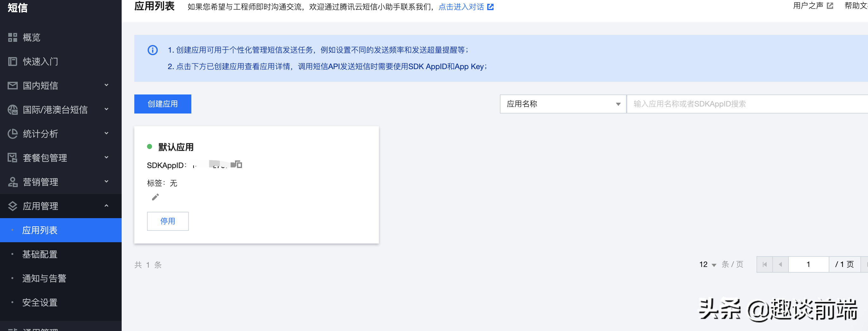Focus the 输入应用名称或者SDKAppID搜索 search field
The height and width of the screenshot is (331, 868).
pos(747,104)
